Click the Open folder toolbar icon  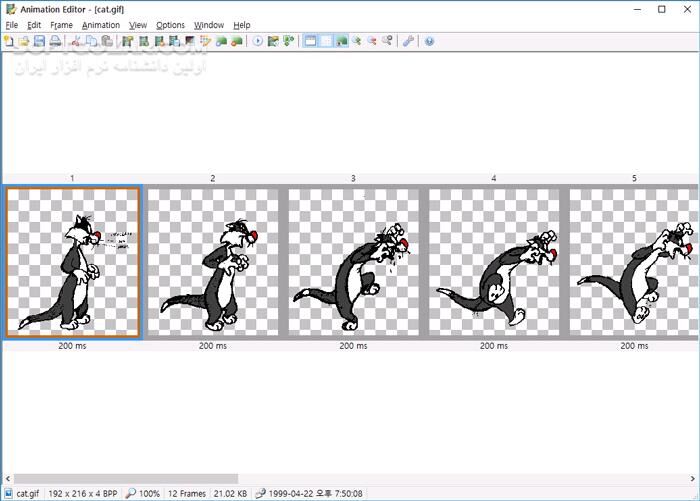tap(23, 41)
